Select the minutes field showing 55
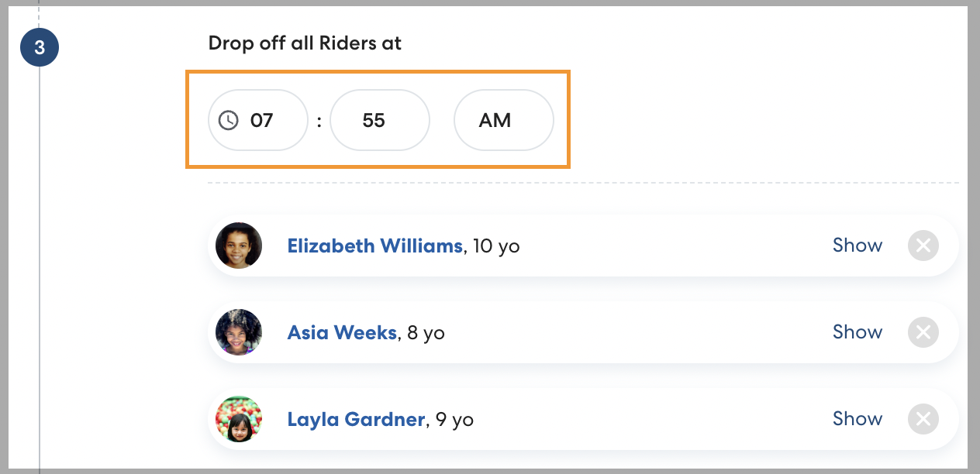The width and height of the screenshot is (980, 474). (x=379, y=120)
